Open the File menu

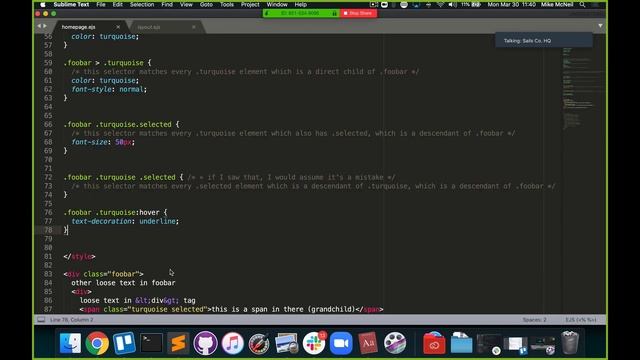click(x=101, y=4)
